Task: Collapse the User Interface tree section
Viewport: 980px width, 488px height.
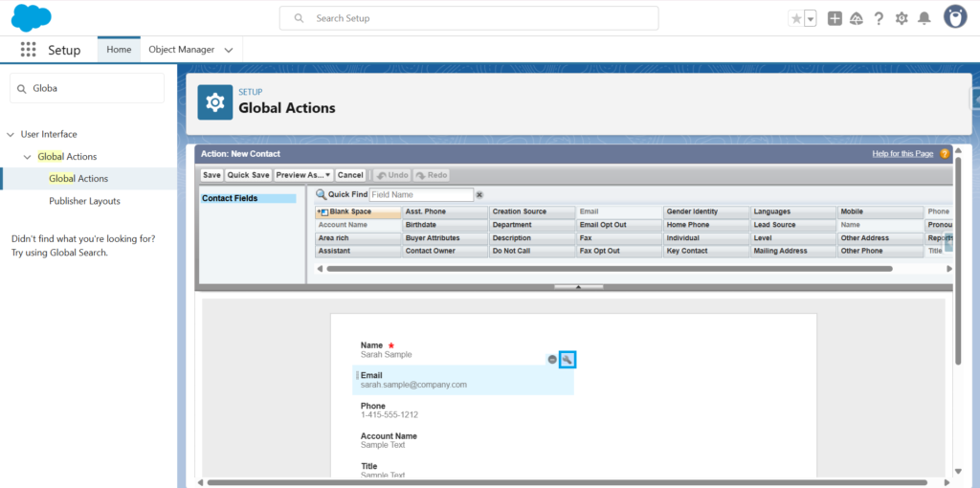Action: click(11, 135)
